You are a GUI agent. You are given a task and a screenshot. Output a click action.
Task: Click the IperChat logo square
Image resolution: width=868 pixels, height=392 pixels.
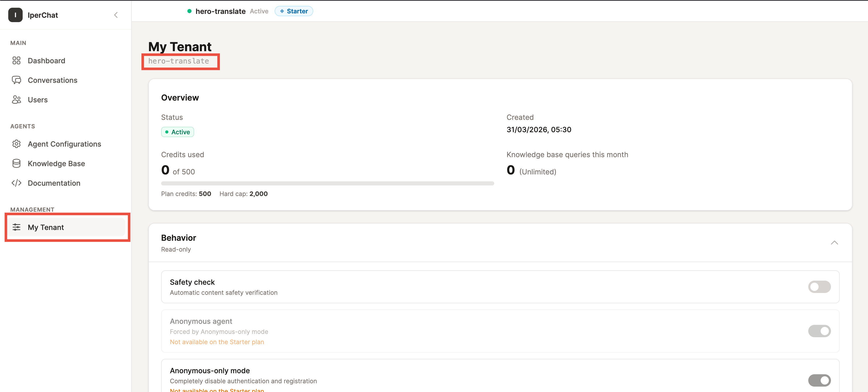pos(15,15)
